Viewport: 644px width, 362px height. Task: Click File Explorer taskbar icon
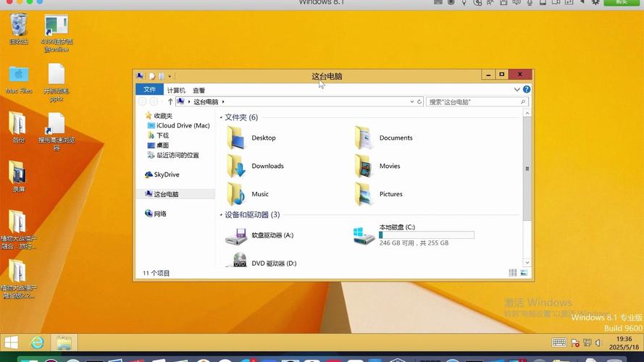64,342
